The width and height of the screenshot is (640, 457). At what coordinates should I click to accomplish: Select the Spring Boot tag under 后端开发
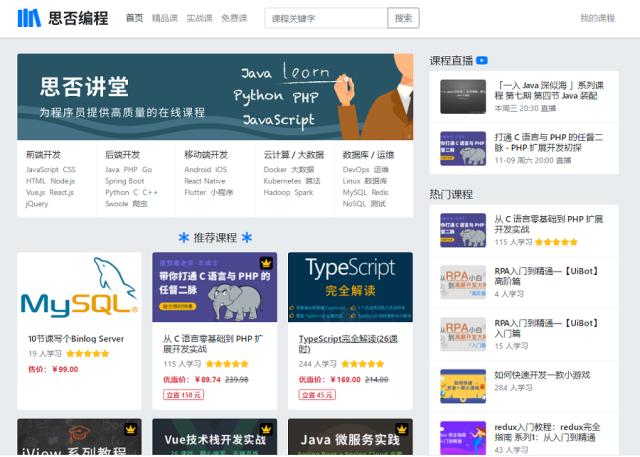pyautogui.click(x=125, y=181)
